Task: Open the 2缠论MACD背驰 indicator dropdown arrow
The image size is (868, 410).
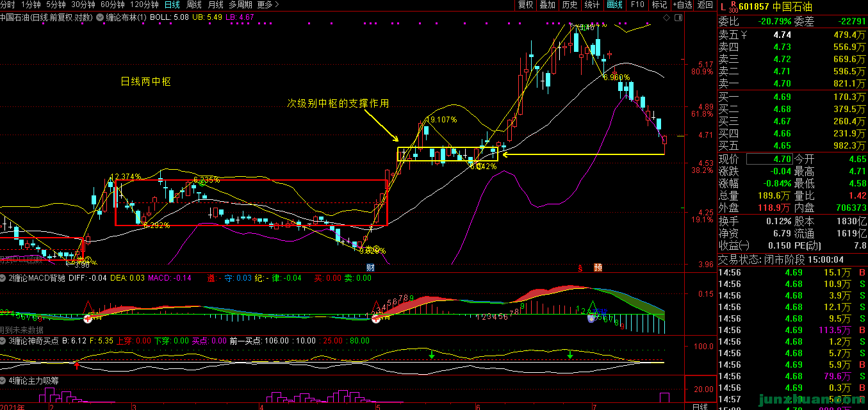Action: pyautogui.click(x=3, y=278)
